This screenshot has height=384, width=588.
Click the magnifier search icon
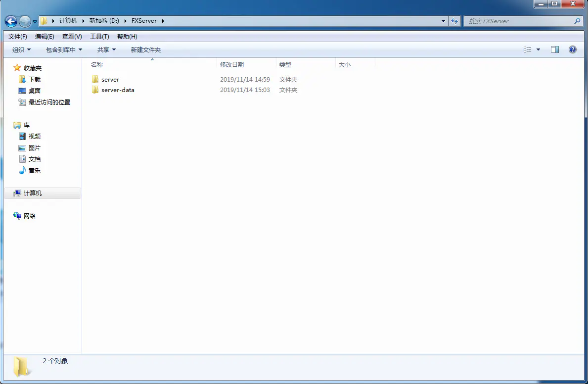577,21
